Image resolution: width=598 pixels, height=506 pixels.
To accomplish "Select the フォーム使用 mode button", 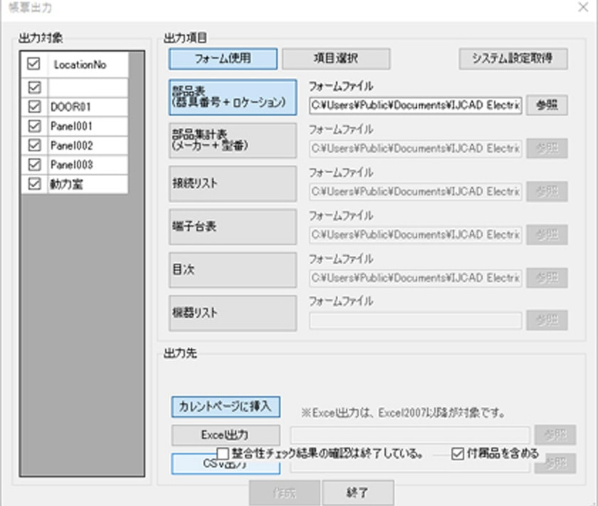I will 223,59.
